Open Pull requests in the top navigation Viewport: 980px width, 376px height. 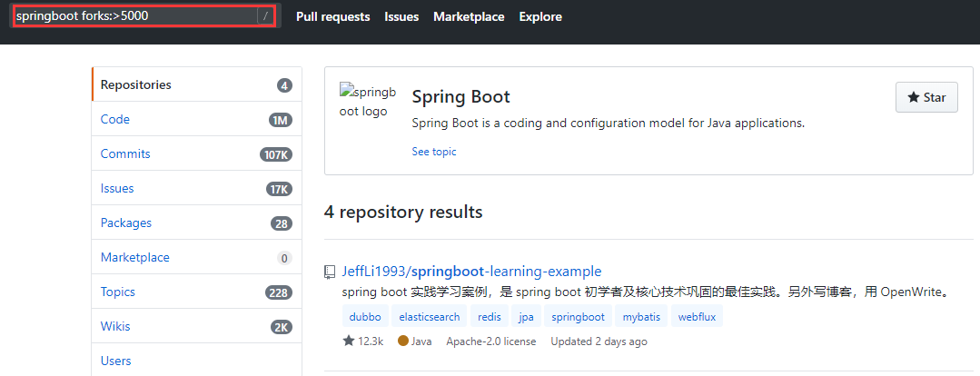coord(333,17)
